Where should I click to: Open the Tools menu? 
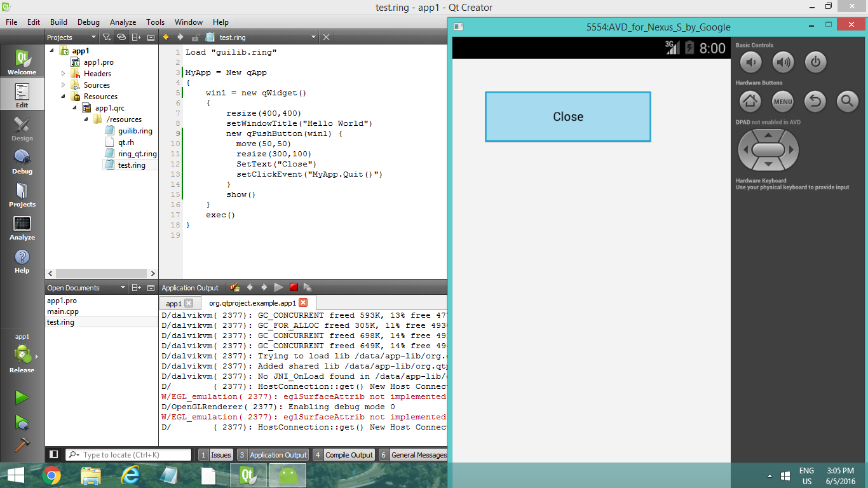coord(155,22)
